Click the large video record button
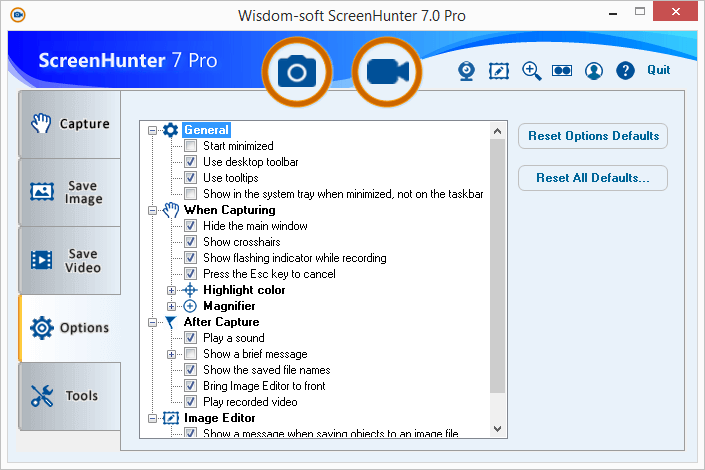The height and width of the screenshot is (470, 705). click(x=387, y=72)
